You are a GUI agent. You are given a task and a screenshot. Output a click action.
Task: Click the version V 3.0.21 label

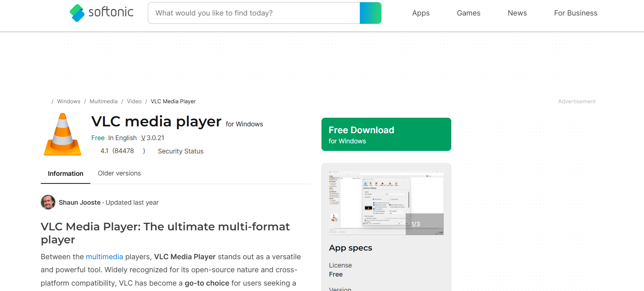(x=153, y=138)
